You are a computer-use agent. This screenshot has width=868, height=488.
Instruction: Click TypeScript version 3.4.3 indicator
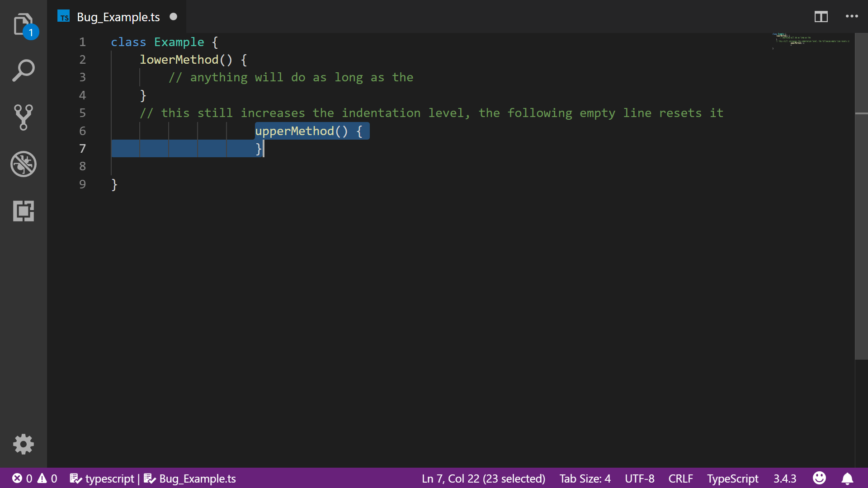(x=784, y=478)
